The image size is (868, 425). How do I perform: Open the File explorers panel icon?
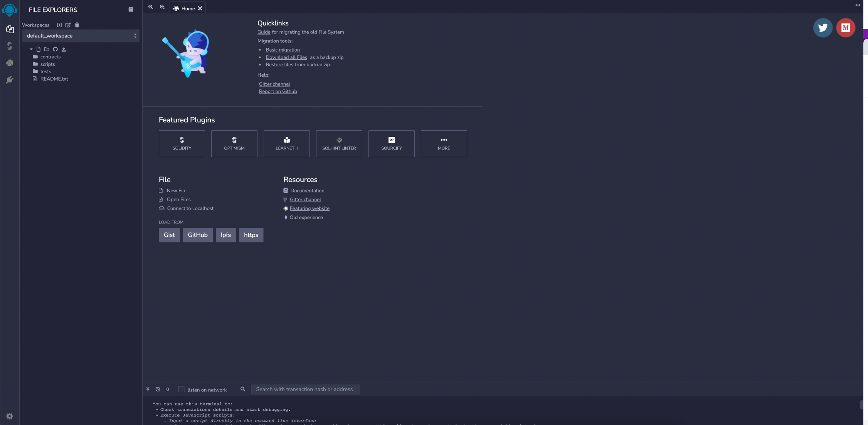(10, 29)
